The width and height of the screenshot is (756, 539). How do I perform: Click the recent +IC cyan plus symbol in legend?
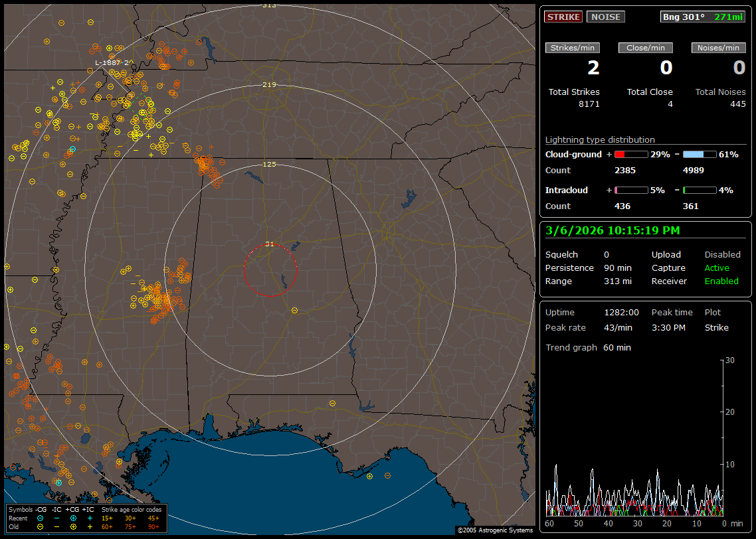point(89,518)
